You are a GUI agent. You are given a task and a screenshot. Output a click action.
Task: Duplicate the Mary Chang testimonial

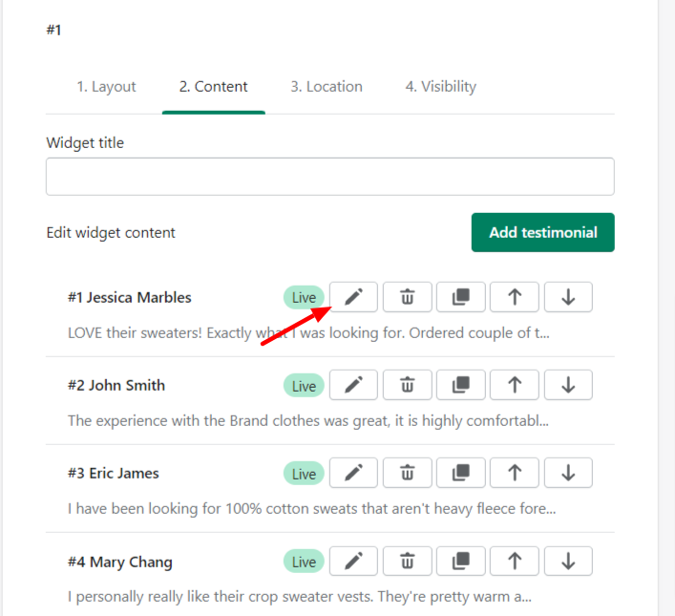[460, 562]
